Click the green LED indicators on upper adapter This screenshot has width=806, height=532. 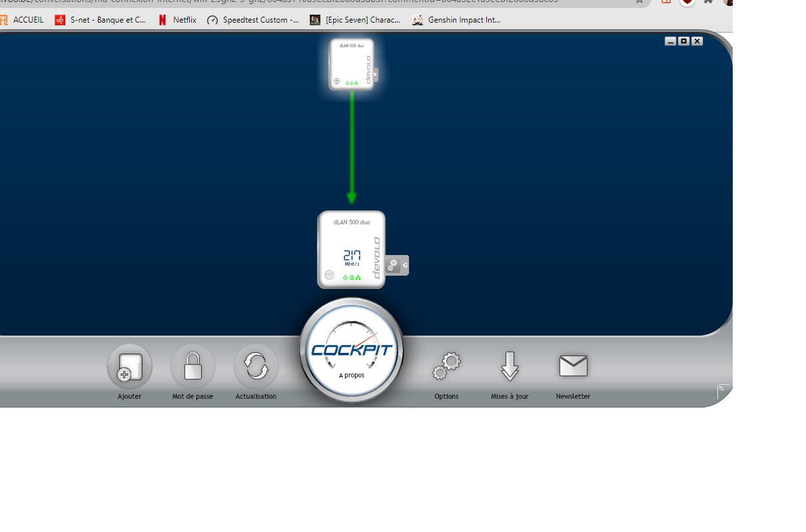click(352, 83)
